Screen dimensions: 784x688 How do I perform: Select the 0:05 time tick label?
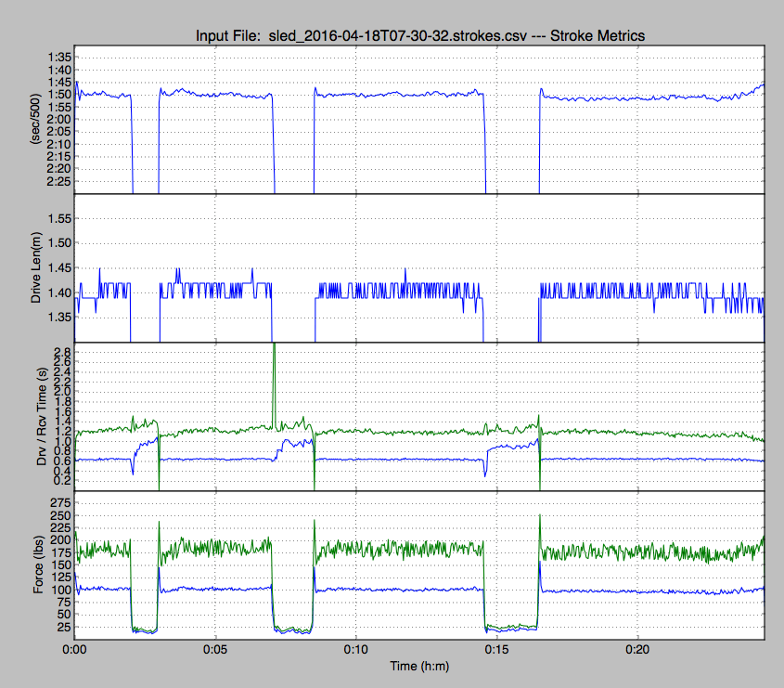[x=215, y=649]
